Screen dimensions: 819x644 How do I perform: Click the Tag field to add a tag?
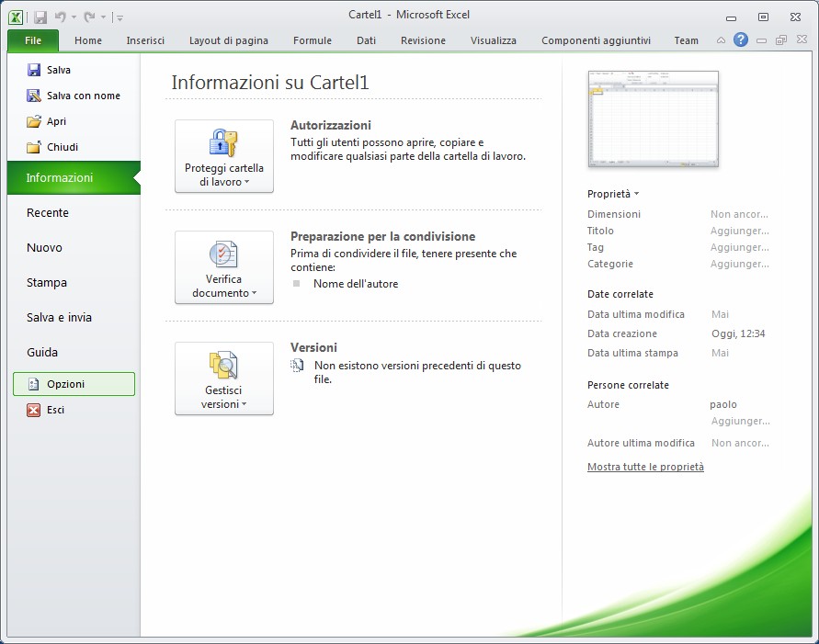point(740,247)
